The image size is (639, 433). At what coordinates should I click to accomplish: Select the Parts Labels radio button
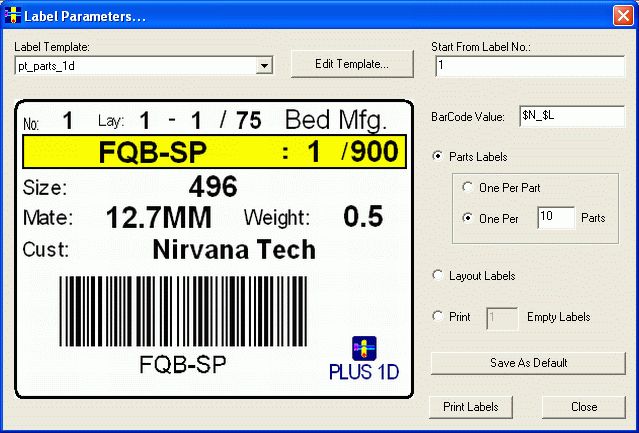click(x=438, y=156)
